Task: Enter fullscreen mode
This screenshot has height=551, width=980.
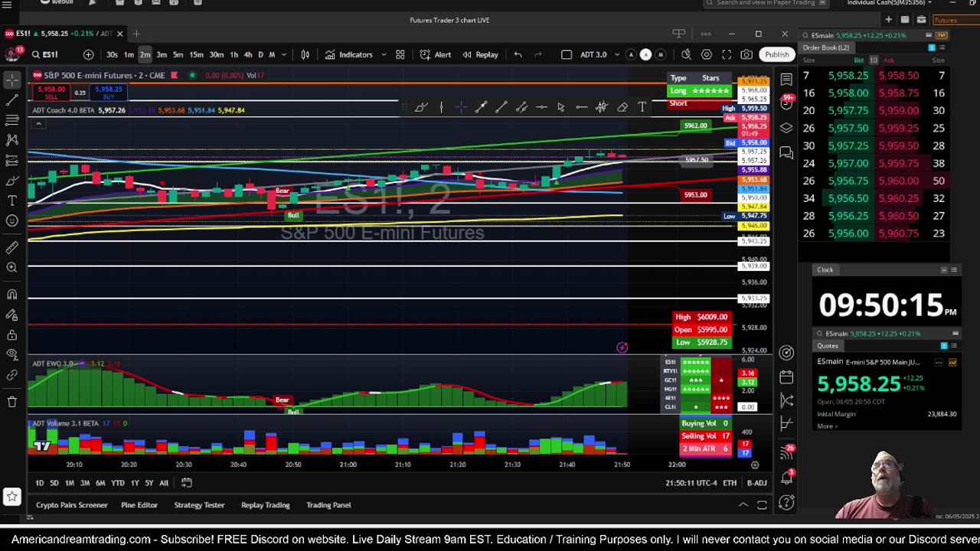Action: pyautogui.click(x=726, y=54)
